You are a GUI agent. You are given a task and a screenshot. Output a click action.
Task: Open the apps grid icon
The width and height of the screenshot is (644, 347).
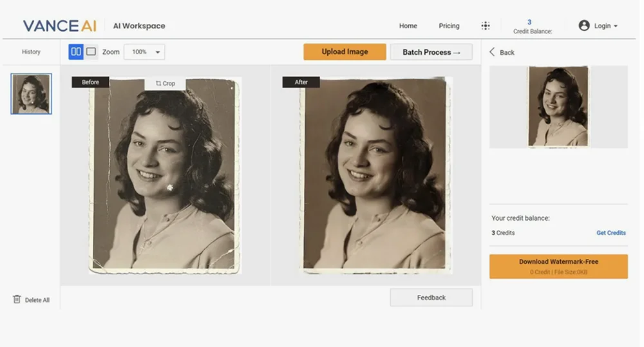486,26
